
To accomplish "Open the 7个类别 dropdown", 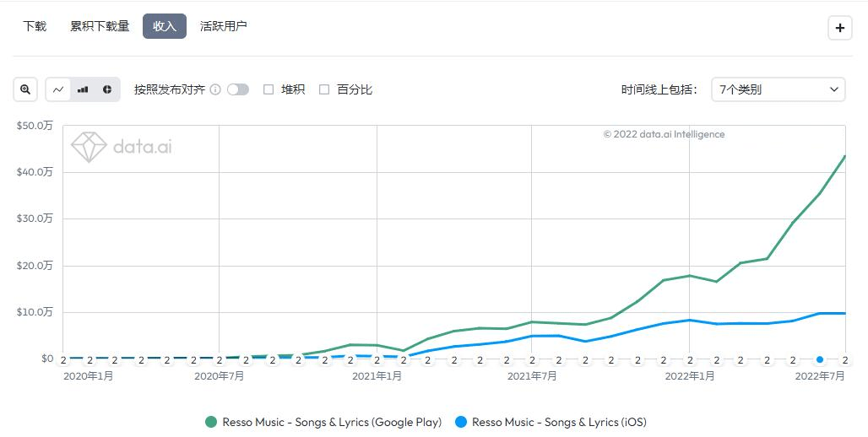I will click(x=778, y=89).
